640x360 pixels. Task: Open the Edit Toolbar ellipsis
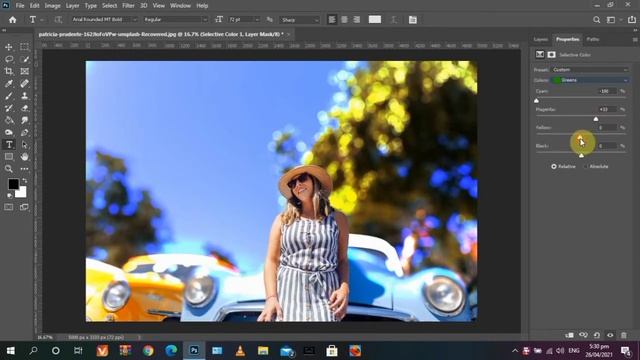(24, 169)
